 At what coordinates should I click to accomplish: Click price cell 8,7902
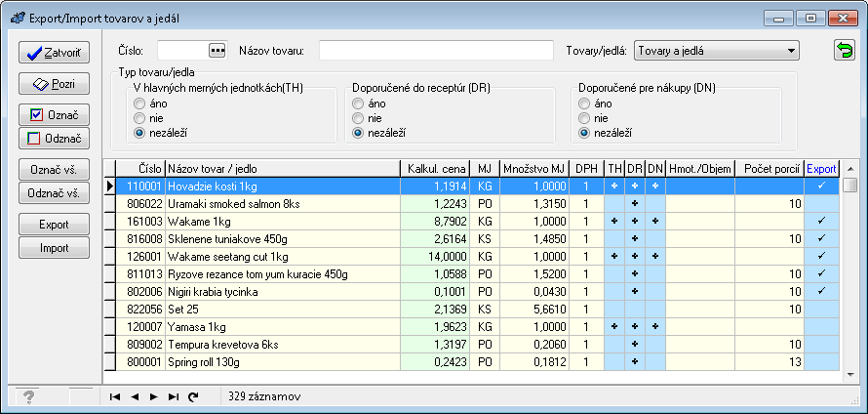435,222
